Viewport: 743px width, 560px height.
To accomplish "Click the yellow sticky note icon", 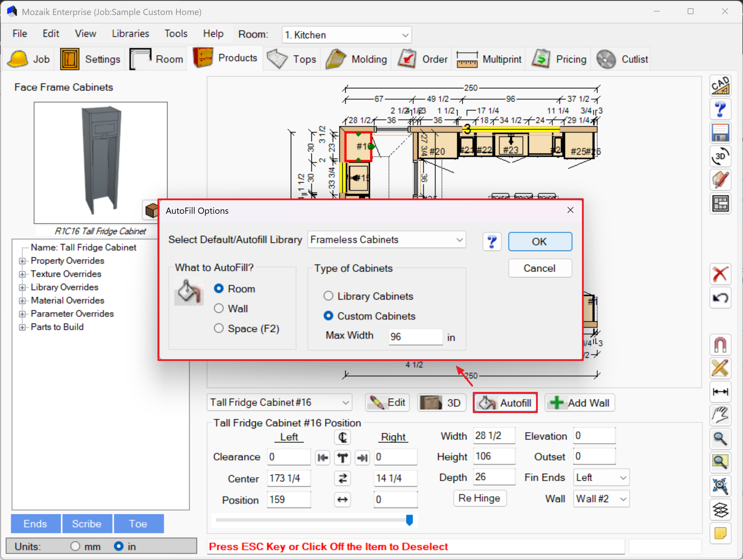I will (720, 533).
